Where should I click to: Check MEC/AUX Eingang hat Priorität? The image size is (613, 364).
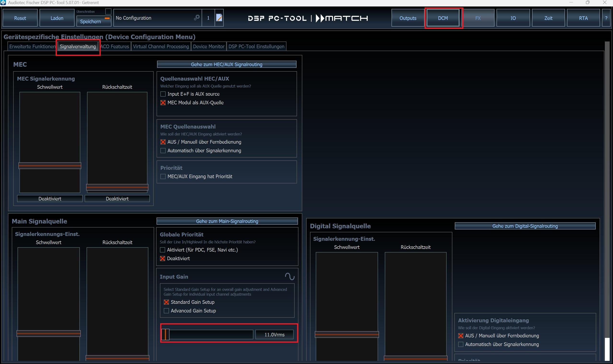click(x=163, y=176)
